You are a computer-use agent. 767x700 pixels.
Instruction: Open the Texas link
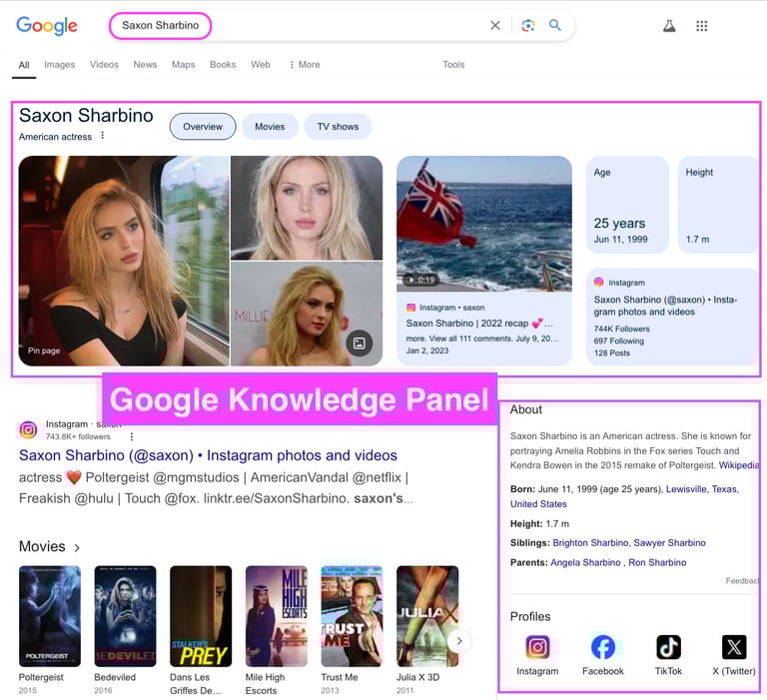[724, 489]
